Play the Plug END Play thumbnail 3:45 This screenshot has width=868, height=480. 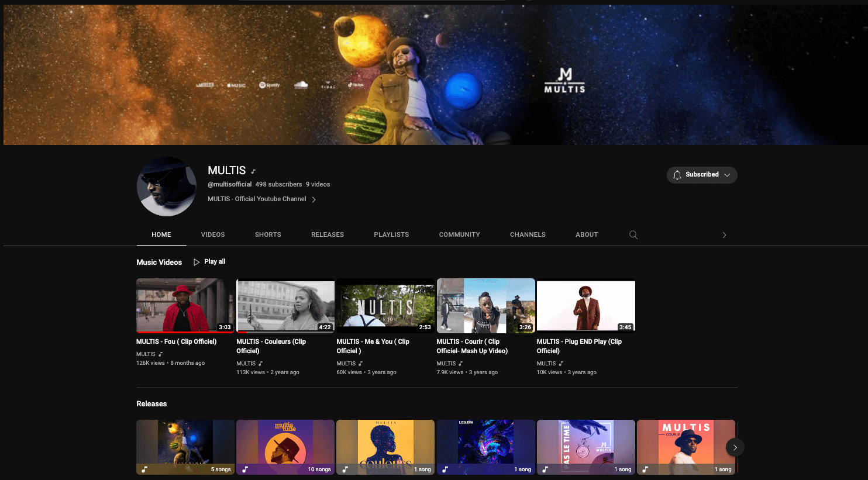tap(585, 306)
